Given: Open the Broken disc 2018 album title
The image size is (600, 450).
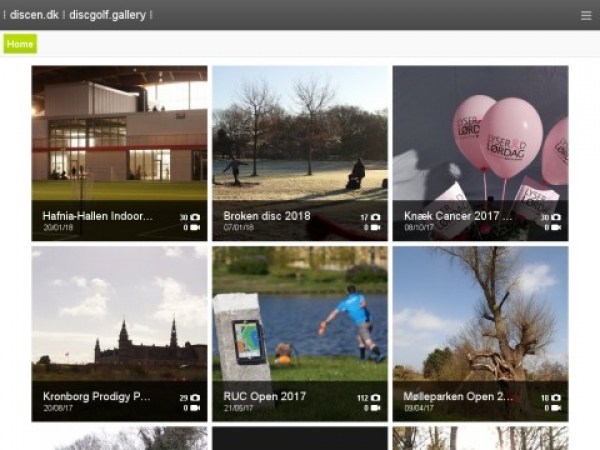Looking at the screenshot, I should [267, 216].
